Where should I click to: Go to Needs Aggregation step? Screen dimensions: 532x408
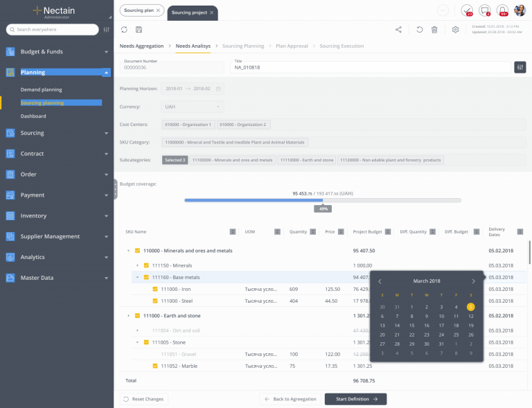(x=141, y=46)
